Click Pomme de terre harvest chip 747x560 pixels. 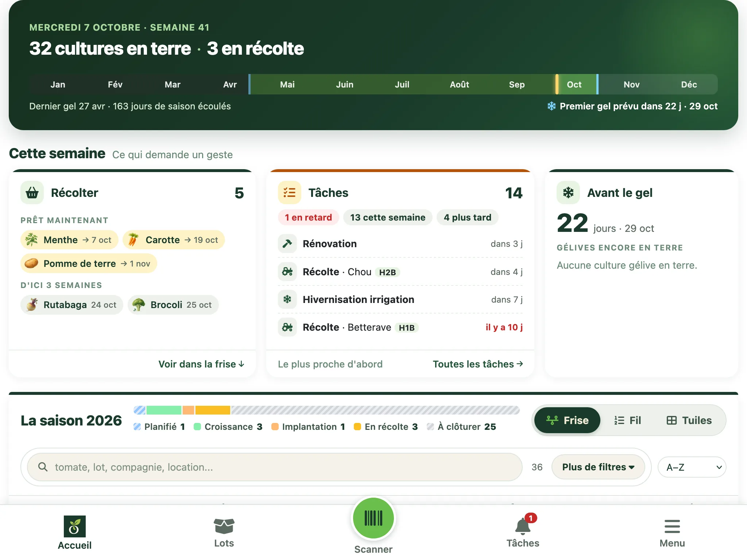tap(89, 264)
